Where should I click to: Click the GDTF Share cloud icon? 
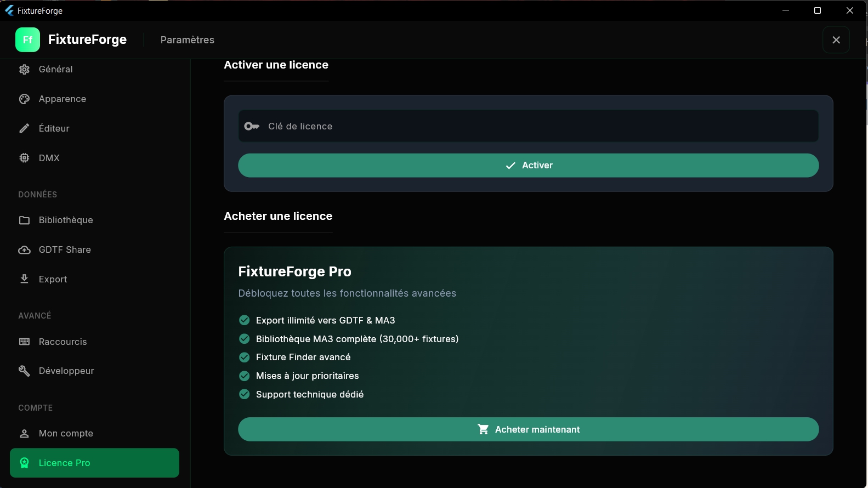pos(24,249)
